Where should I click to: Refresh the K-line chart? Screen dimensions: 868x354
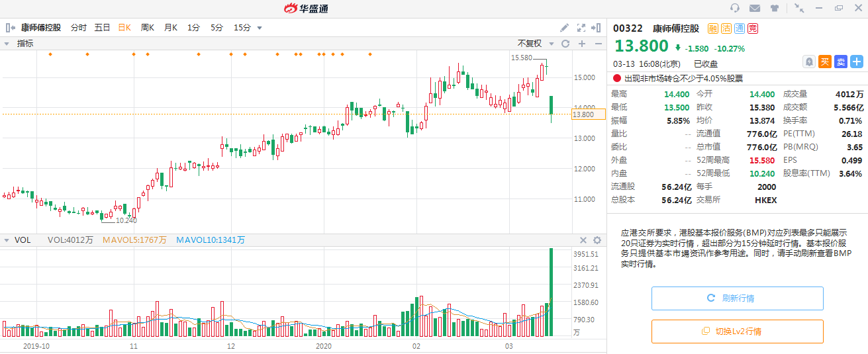[565, 44]
